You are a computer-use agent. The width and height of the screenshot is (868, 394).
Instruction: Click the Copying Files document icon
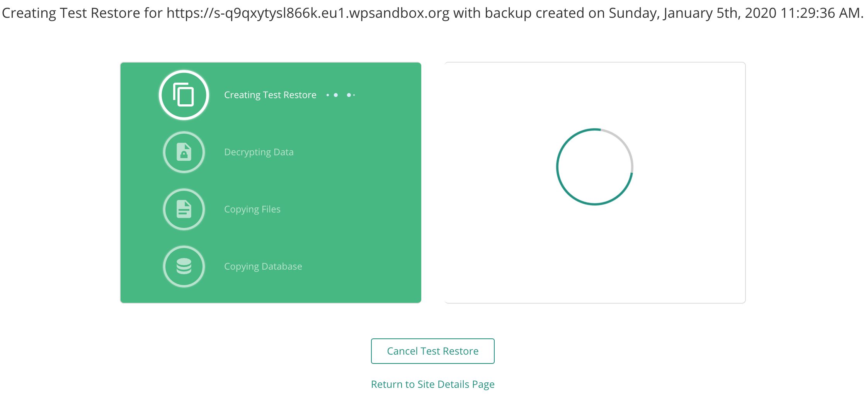[x=184, y=209]
